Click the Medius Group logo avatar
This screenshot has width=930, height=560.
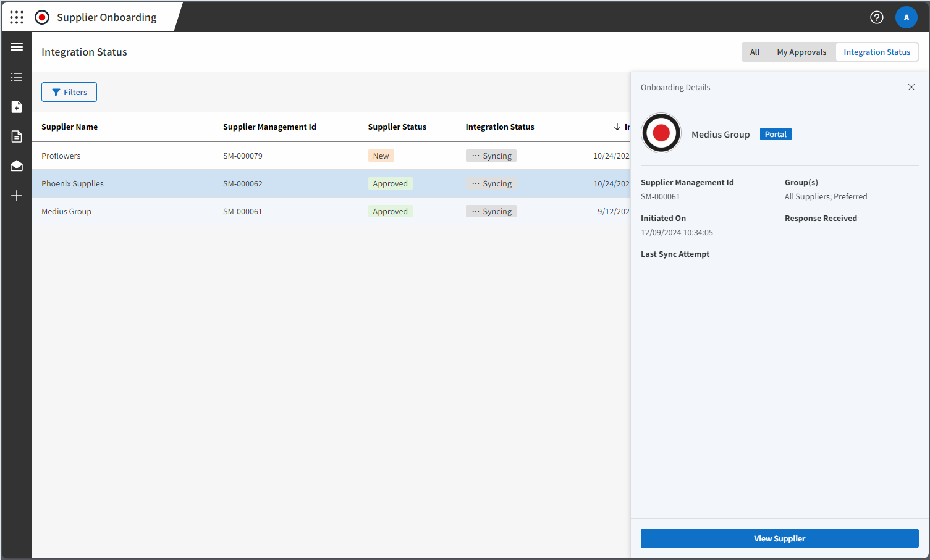(x=661, y=133)
